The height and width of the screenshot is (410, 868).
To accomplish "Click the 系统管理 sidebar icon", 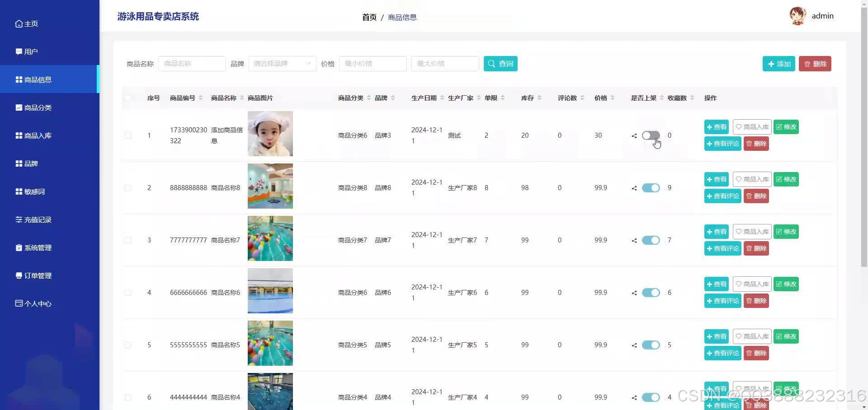I will coord(19,247).
